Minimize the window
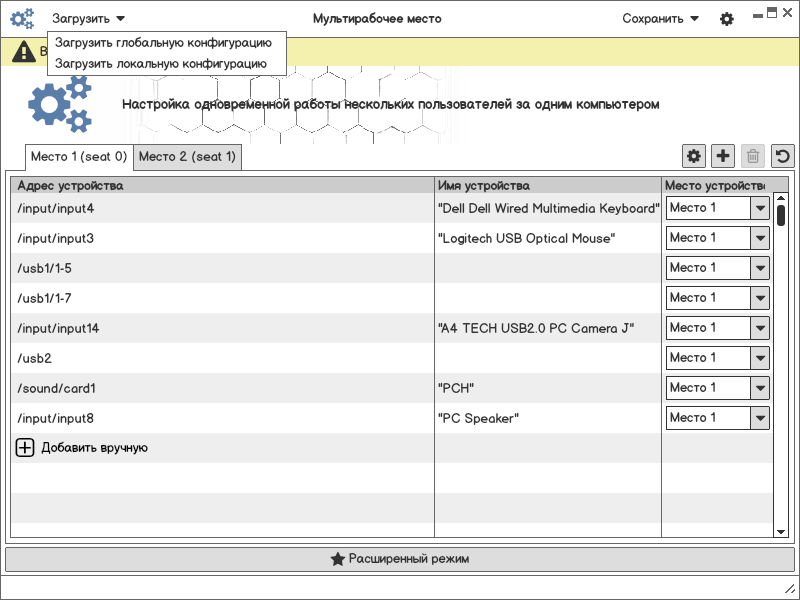The width and height of the screenshot is (800, 600). (x=758, y=16)
